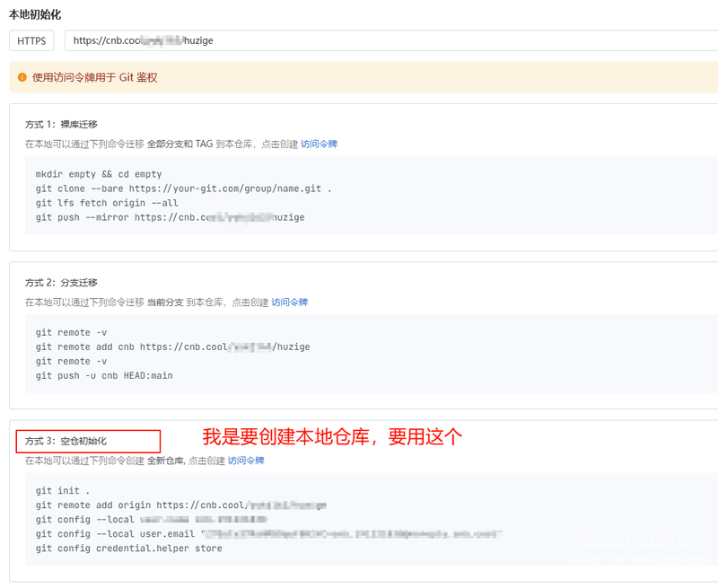The height and width of the screenshot is (588, 718).
Task: Select the 方式 1：裸库迁移 heading
Action: tap(61, 124)
